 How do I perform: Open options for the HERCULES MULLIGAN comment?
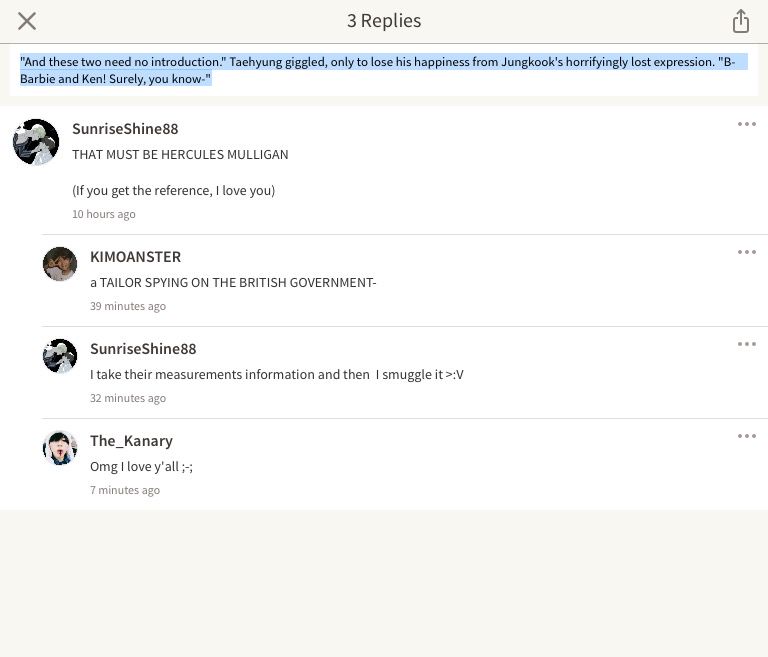click(x=746, y=124)
